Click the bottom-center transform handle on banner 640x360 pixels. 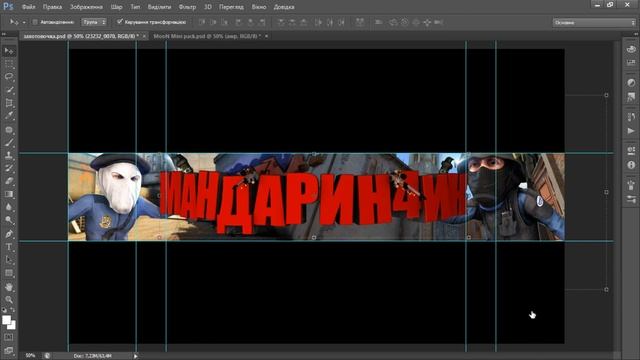click(313, 237)
